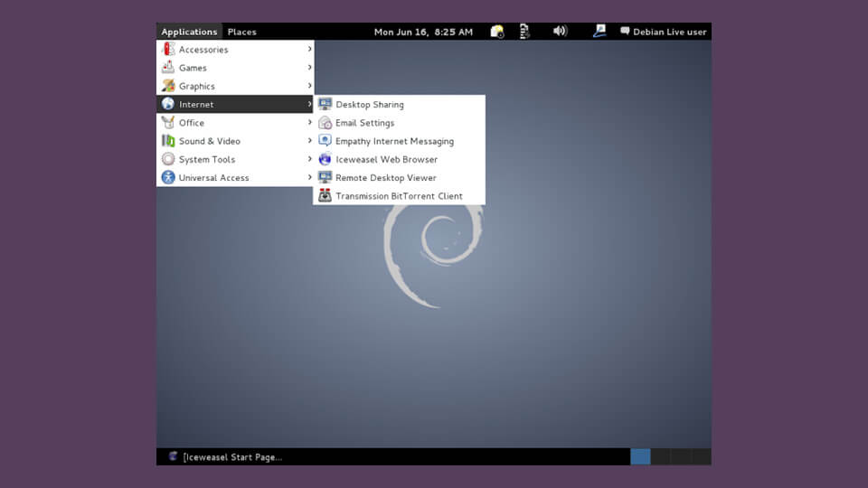The width and height of the screenshot is (868, 488).
Task: Click the network connection indicator icon
Action: click(599, 31)
